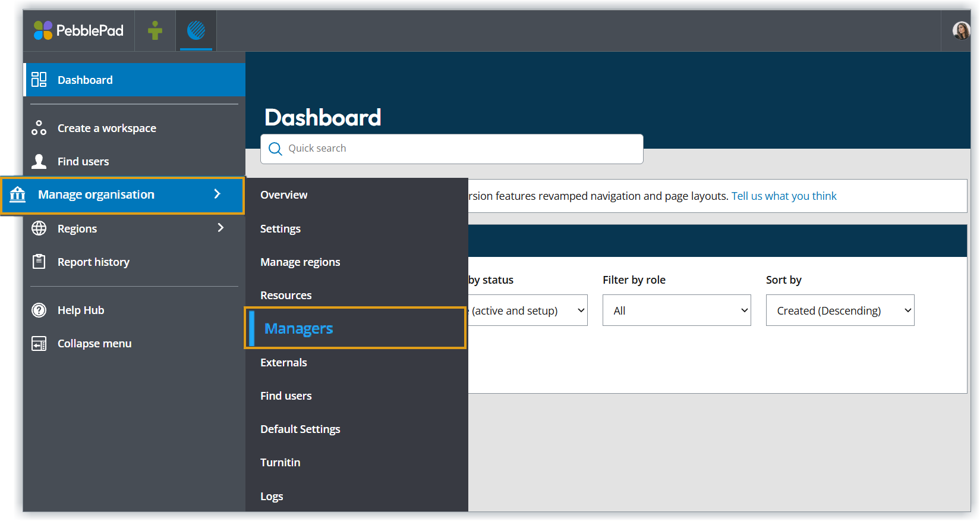Click the Quick search magnifier icon

click(275, 149)
